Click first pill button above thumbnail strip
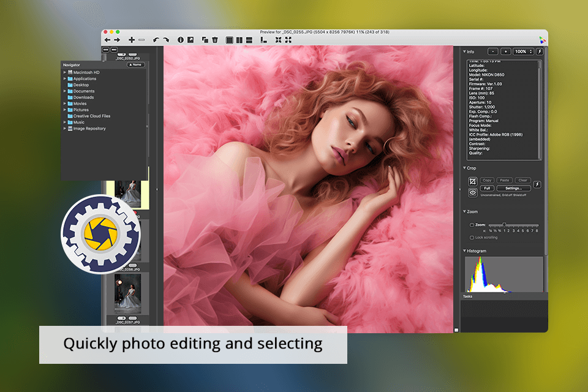This screenshot has width=588, height=392. 106,50
